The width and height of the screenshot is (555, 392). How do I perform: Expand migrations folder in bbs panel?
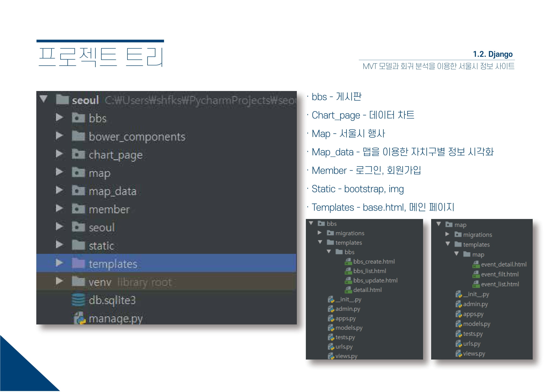click(x=320, y=233)
